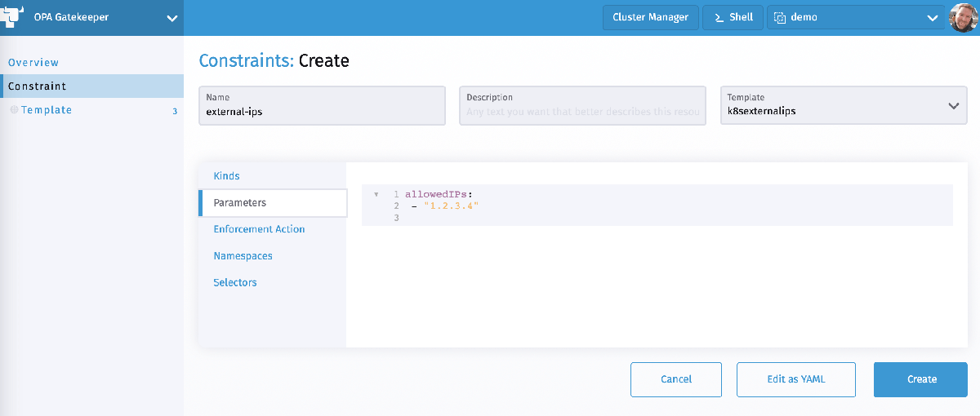Click the Template sidebar group icon
The height and width of the screenshot is (416, 980).
(14, 110)
